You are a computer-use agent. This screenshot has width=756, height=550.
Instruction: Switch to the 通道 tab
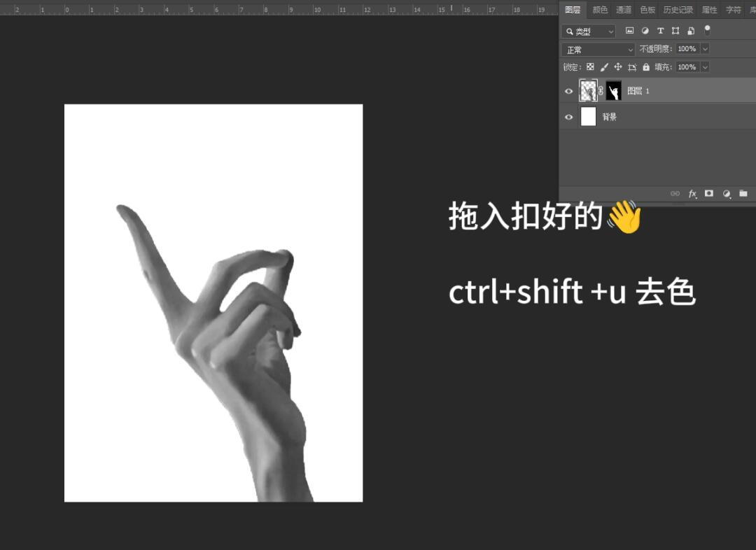click(624, 10)
